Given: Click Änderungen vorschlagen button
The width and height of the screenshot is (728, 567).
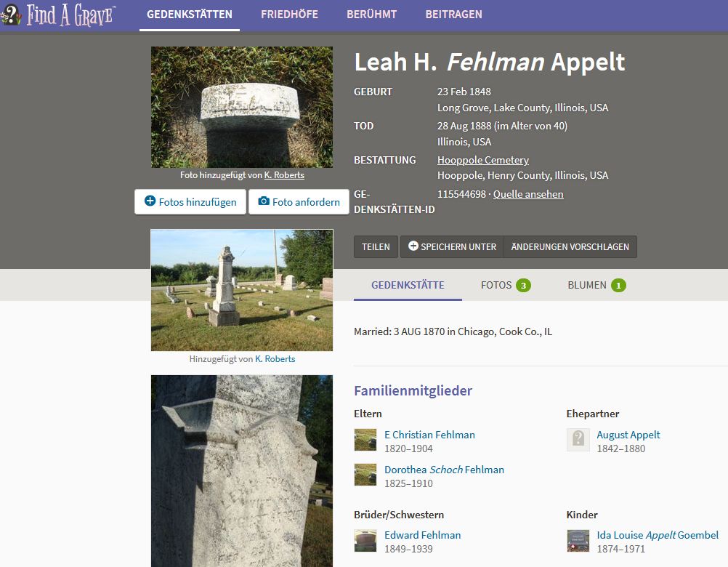Looking at the screenshot, I should tap(570, 246).
